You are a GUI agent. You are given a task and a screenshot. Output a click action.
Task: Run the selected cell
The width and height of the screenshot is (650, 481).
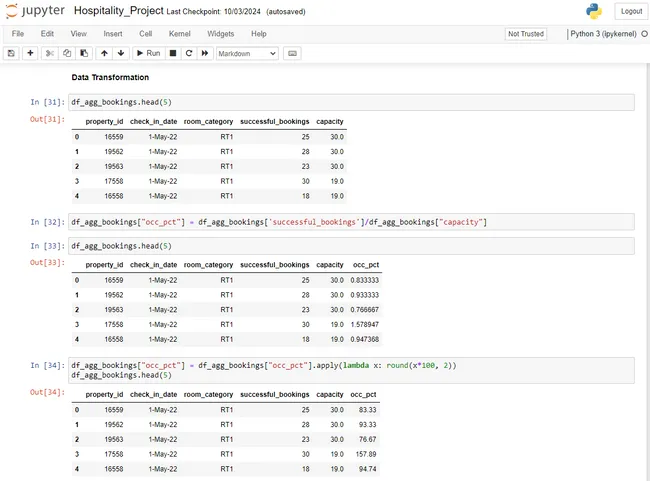[x=148, y=53]
